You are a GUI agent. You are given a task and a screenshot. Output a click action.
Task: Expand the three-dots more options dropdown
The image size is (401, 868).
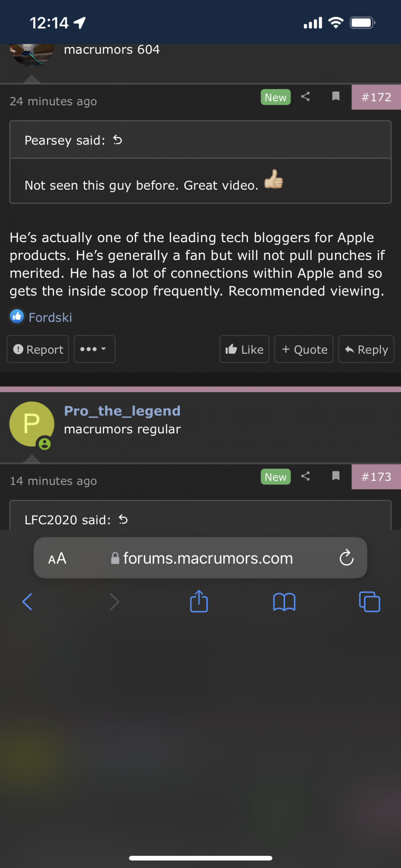[94, 349]
